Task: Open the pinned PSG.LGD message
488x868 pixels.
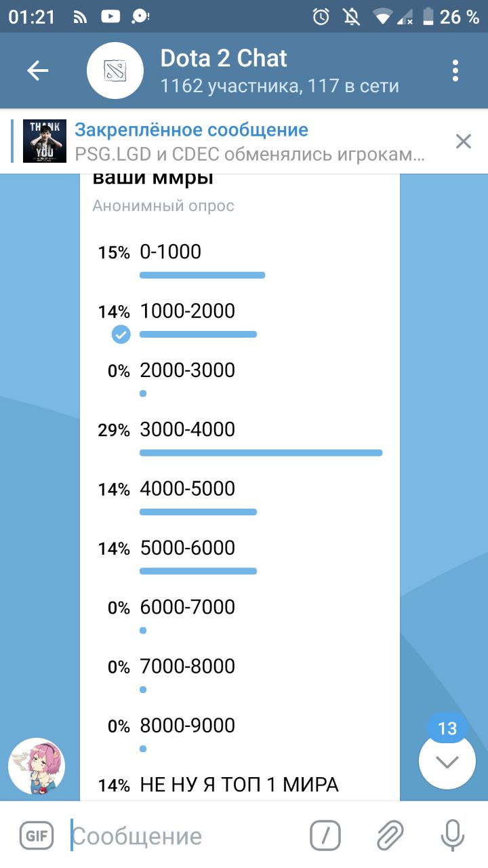Action: click(x=251, y=142)
